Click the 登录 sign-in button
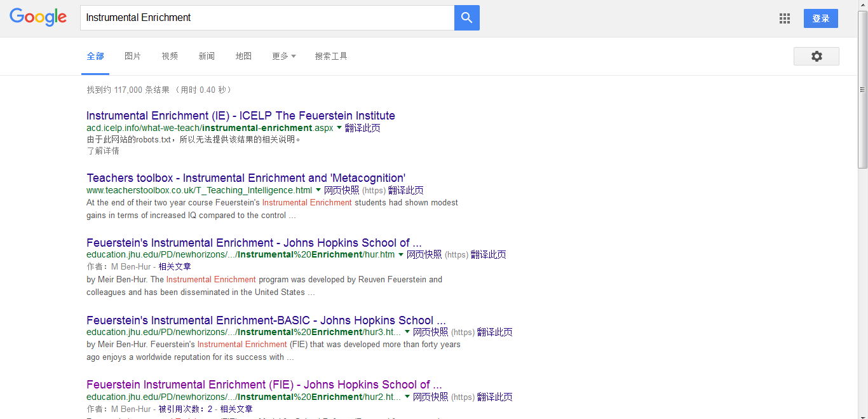Viewport: 868px width, 419px height. 821,18
